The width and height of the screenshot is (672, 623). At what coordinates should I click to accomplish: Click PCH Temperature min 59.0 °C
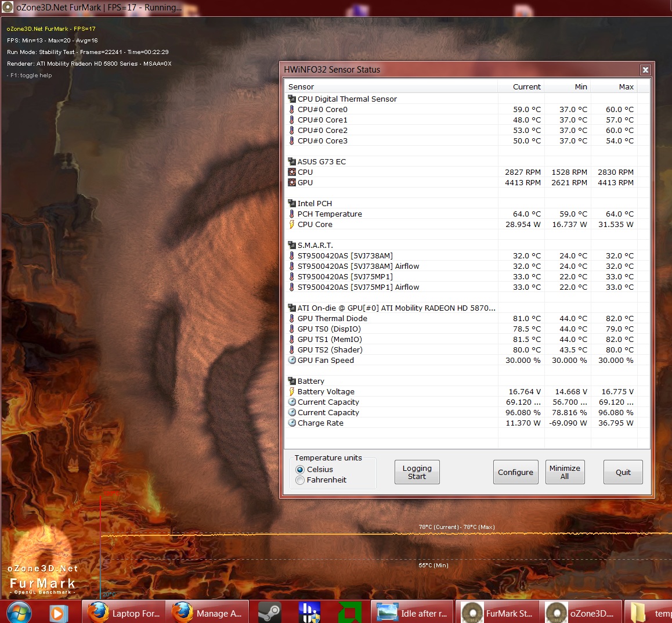(573, 214)
